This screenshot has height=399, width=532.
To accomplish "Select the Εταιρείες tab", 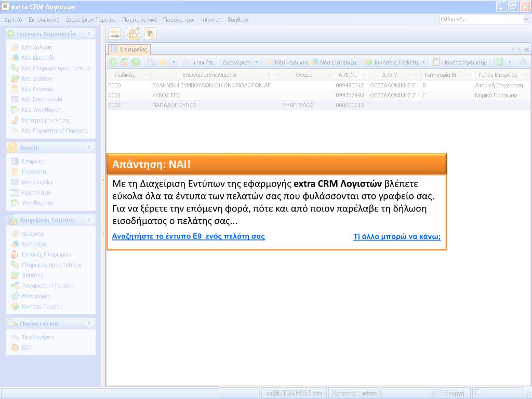I will (x=129, y=49).
